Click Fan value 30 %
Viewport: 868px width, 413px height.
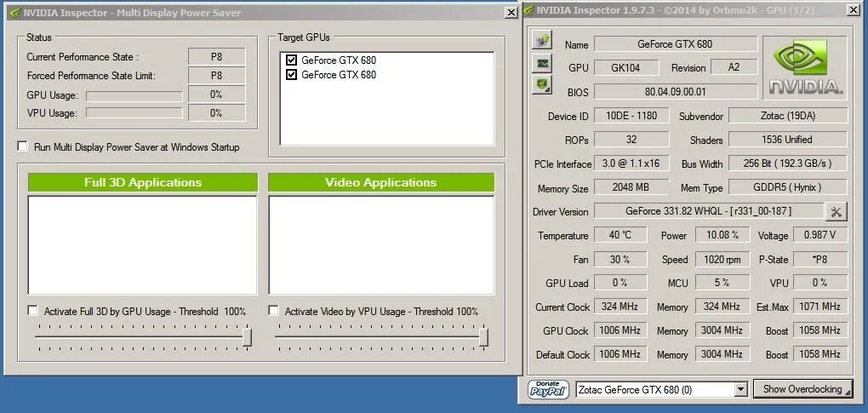click(x=620, y=259)
